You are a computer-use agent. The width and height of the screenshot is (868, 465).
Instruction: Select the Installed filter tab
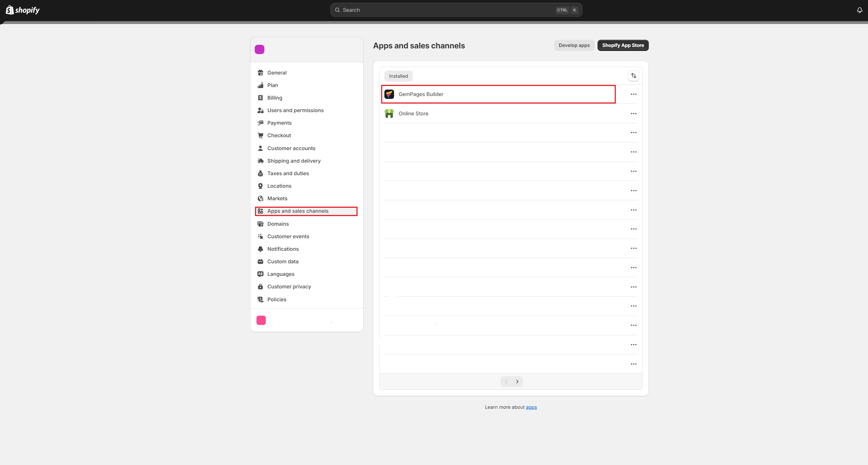click(x=398, y=76)
